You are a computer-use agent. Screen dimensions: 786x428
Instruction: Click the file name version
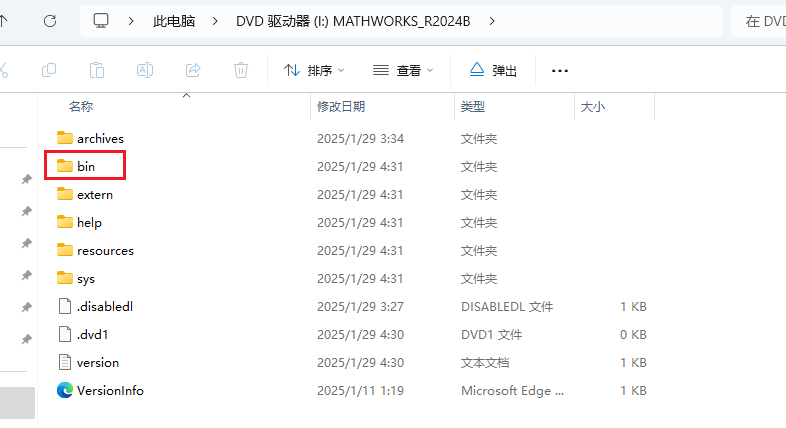pos(98,362)
